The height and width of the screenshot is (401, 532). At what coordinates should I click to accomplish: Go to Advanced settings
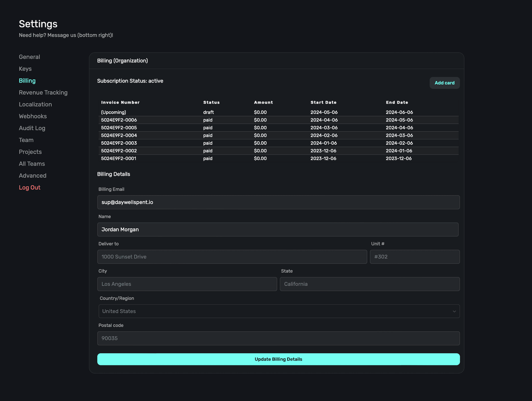tap(32, 176)
